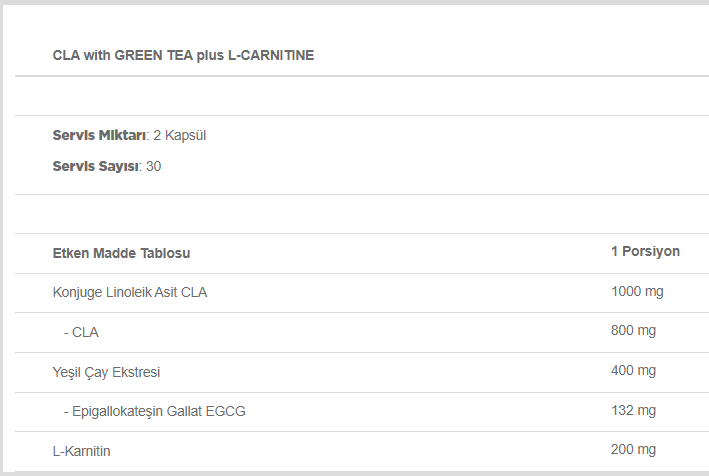
Task: Click the 132 mg value
Action: pyautogui.click(x=633, y=410)
